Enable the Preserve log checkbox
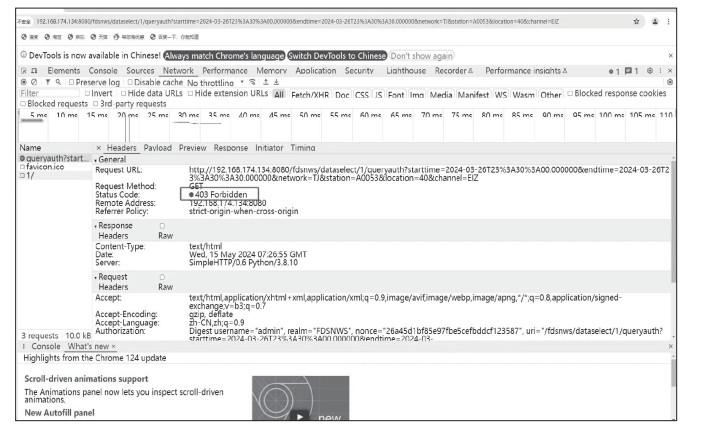This screenshot has width=708, height=428. pyautogui.click(x=74, y=82)
